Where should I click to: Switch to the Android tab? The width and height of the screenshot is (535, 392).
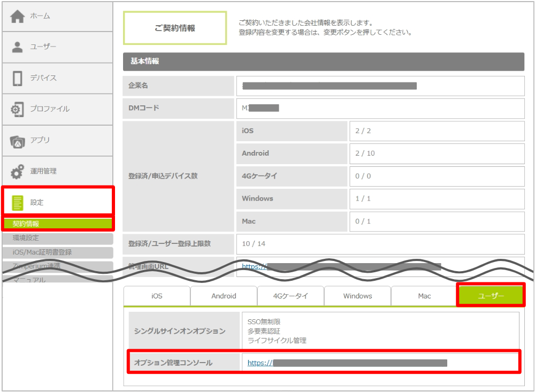coord(224,296)
